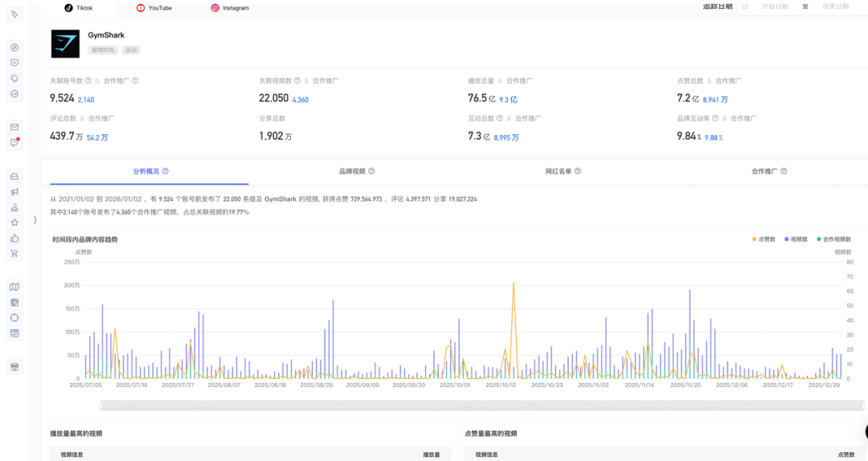Toggle 点赞数 series in chart legend
868x461 pixels.
coord(766,239)
